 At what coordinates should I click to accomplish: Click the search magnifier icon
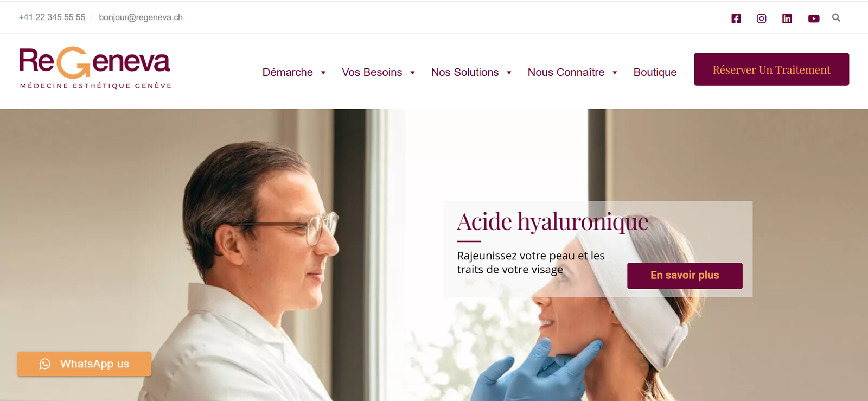point(836,17)
